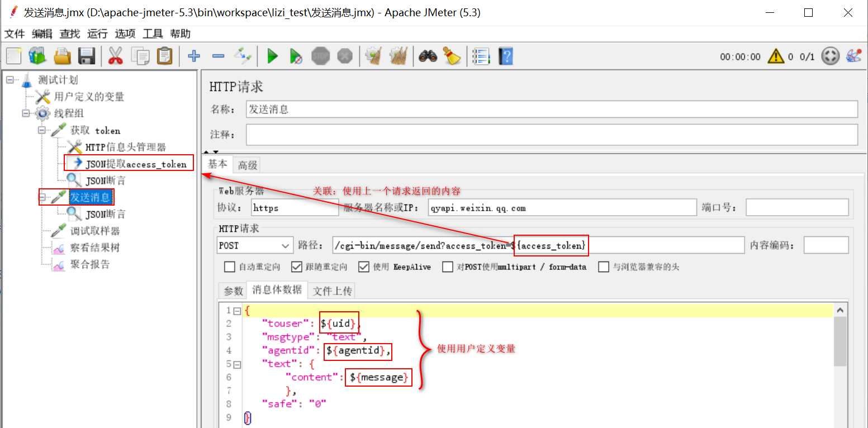868x428 pixels.
Task: Enable 与浏览器兼容的头 checkbox
Action: 604,267
